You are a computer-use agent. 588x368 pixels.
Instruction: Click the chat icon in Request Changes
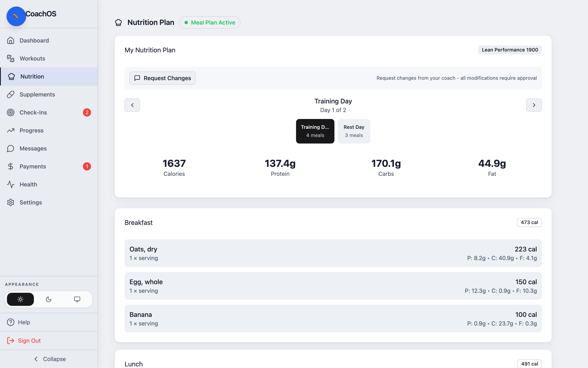tap(137, 78)
